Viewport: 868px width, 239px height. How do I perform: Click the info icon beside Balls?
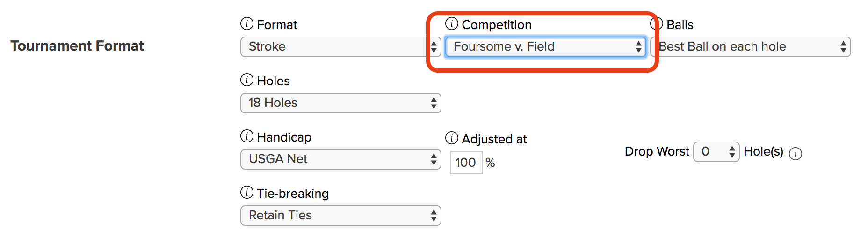[657, 23]
